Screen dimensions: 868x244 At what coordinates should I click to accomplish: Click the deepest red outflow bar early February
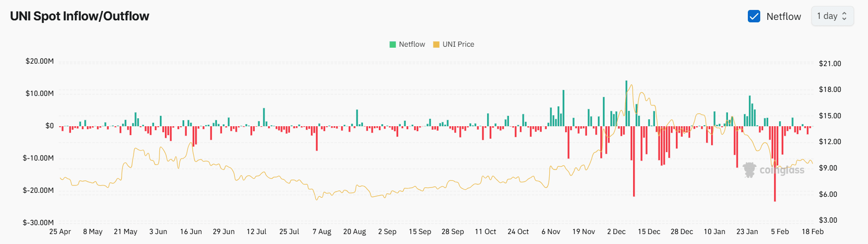pos(775,163)
